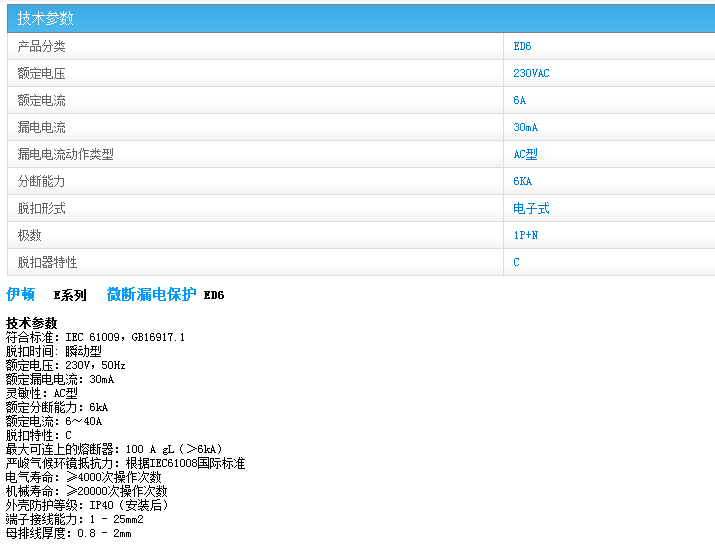
Task: Open the 230VAC rated voltage link
Action: click(531, 73)
